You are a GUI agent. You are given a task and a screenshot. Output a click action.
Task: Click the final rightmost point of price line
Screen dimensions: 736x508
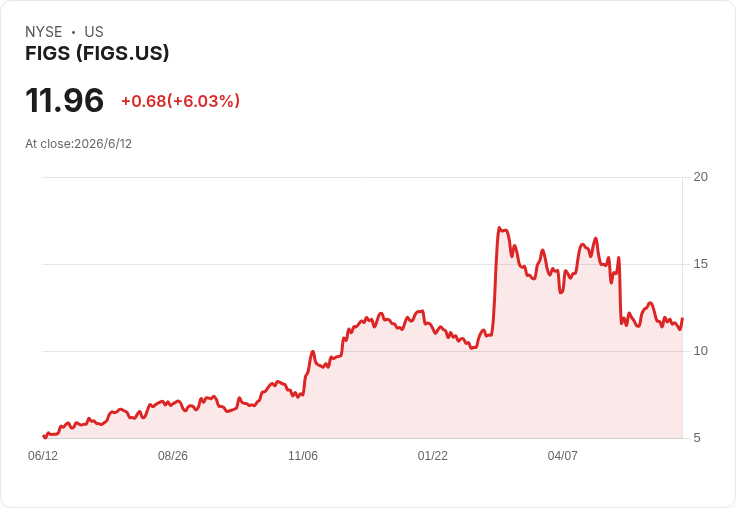point(682,318)
